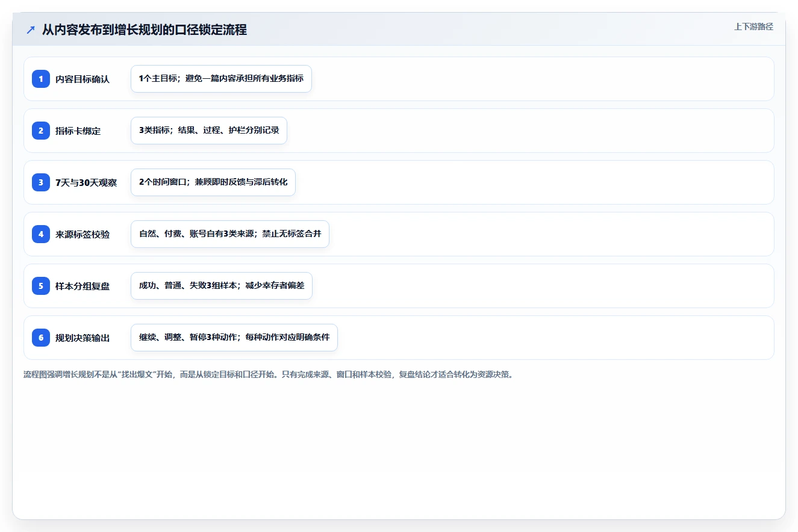Select the title 从内容发布到增长规划的口径锁定流程
Screen dimensions: 798x532
coord(144,29)
